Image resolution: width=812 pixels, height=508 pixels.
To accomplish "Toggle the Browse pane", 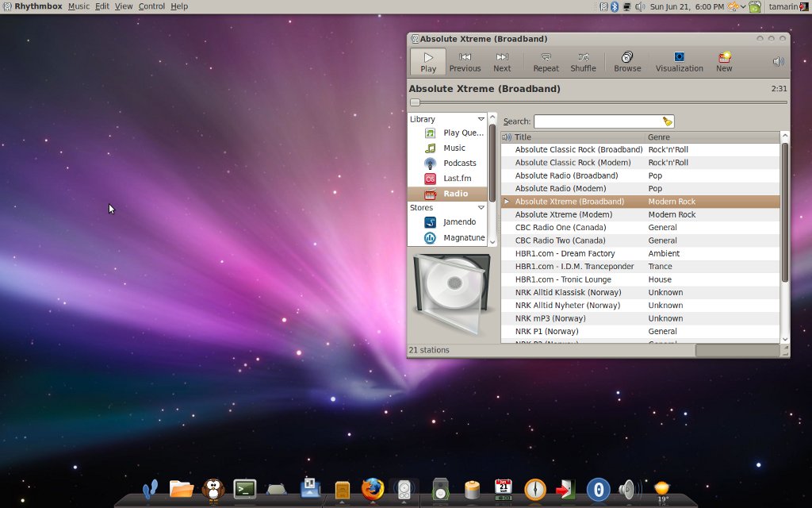I will point(627,62).
